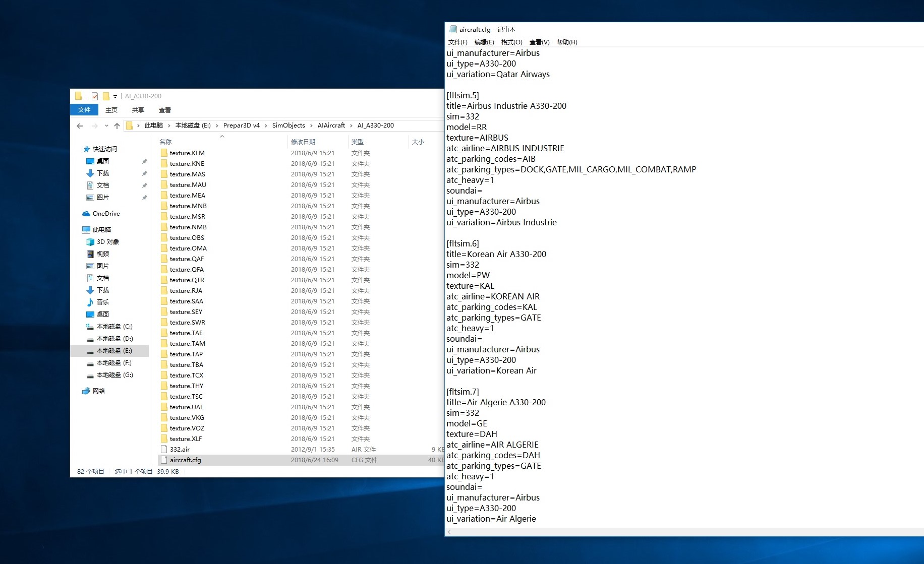Open the 查看(V) menu in Notepad
This screenshot has height=564, width=924.
tap(539, 42)
